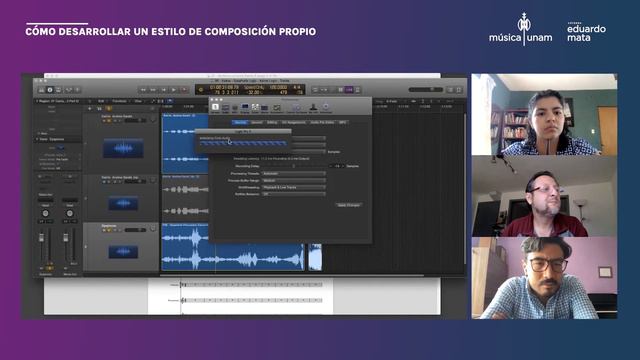Toggle the Metronome click button
The height and width of the screenshot is (360, 640).
point(358,90)
